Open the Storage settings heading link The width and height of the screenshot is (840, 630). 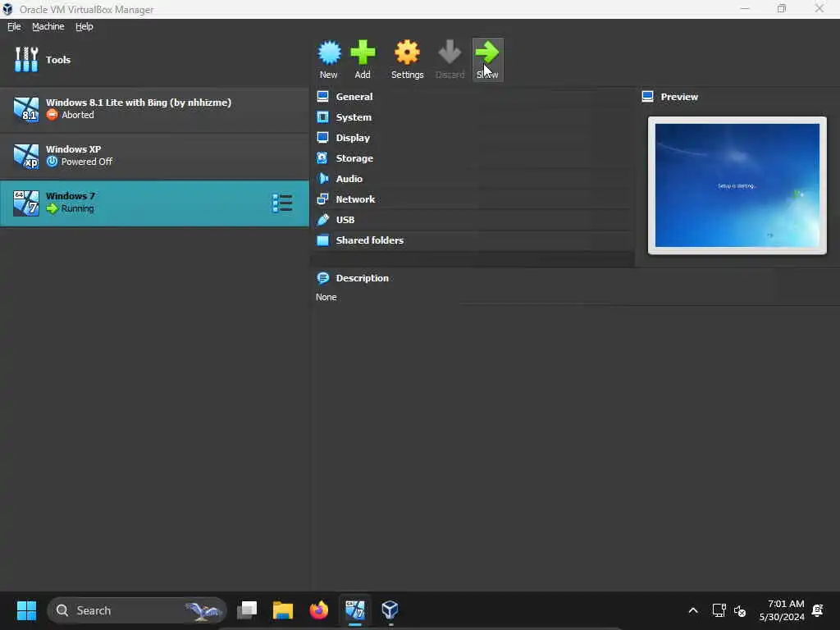pos(354,158)
